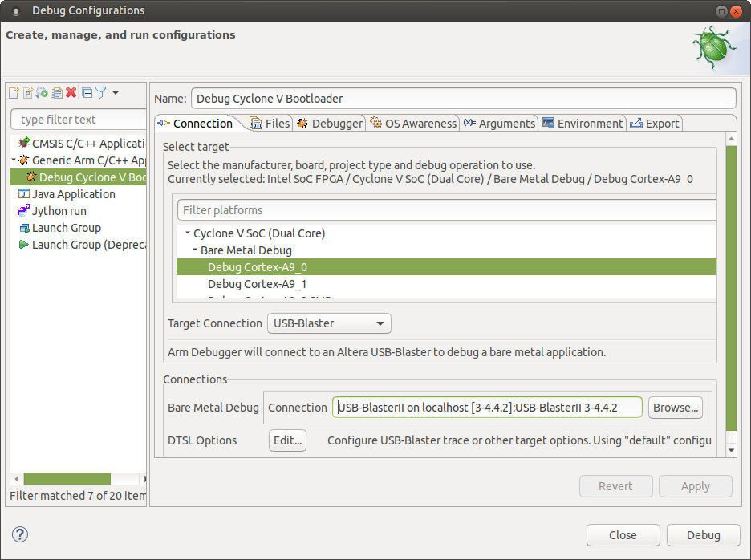The height and width of the screenshot is (560, 751).
Task: Switch to the Files tab
Action: click(270, 123)
